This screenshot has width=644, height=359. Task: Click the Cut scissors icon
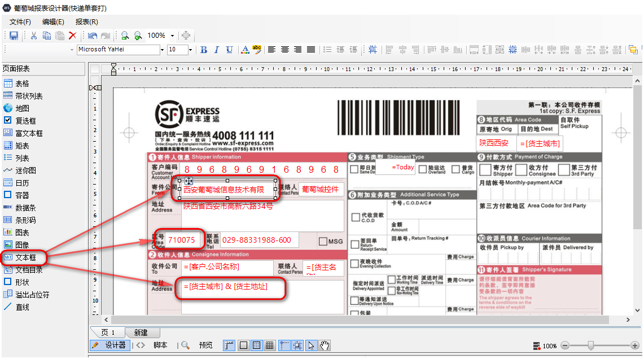click(x=34, y=36)
